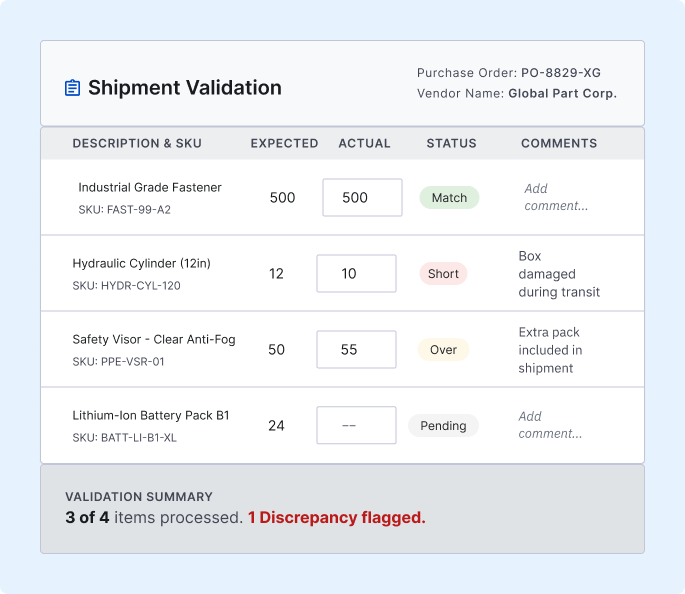This screenshot has height=594, width=685.
Task: Click the '1 Discrepancy flagged.' warning
Action: coord(337,518)
